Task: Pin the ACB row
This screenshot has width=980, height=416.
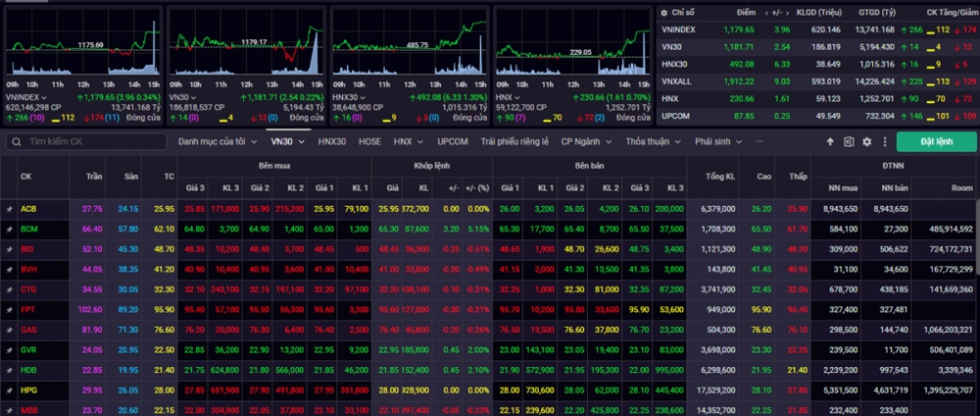Action: [9, 209]
